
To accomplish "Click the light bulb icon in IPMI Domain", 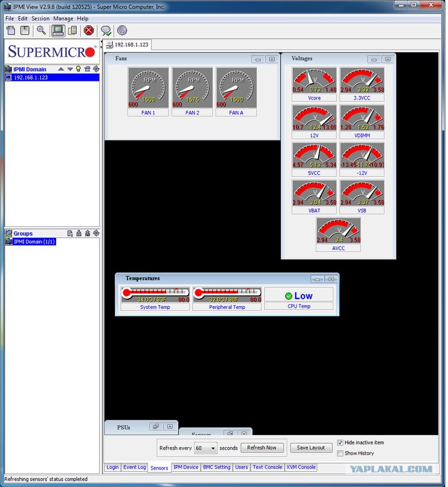I will pyautogui.click(x=78, y=69).
